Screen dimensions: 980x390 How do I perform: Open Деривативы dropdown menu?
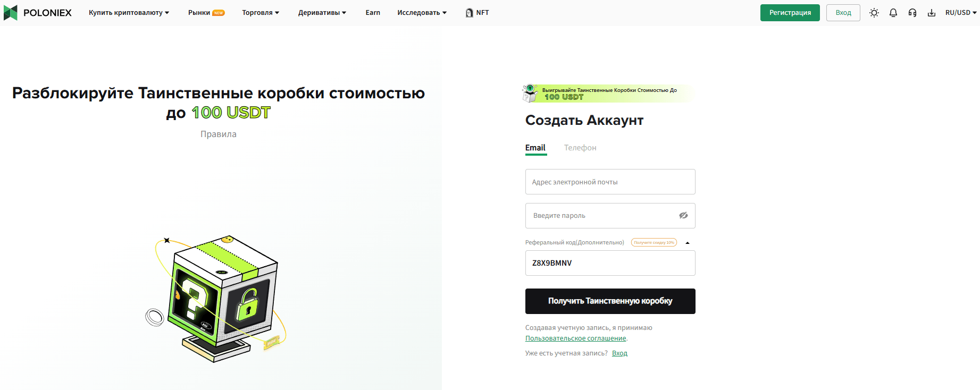[322, 13]
